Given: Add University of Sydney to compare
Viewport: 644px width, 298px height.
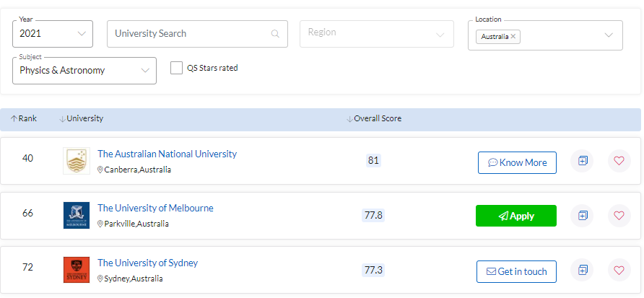Looking at the screenshot, I should coord(583,270).
